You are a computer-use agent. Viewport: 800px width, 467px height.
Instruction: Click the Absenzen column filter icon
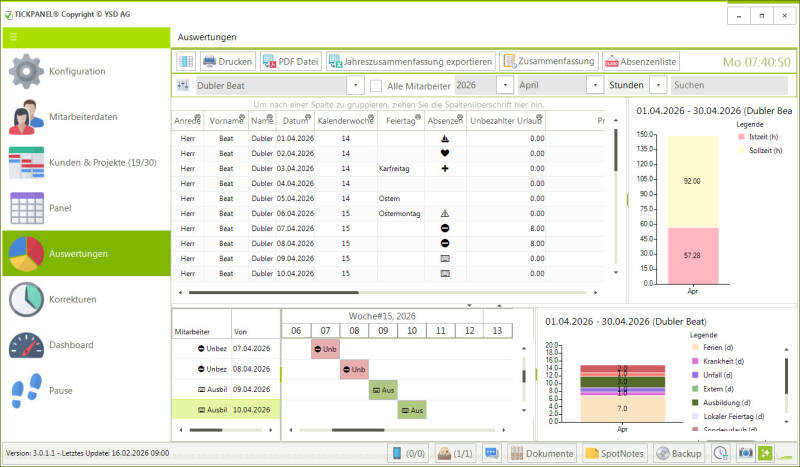pyautogui.click(x=459, y=117)
